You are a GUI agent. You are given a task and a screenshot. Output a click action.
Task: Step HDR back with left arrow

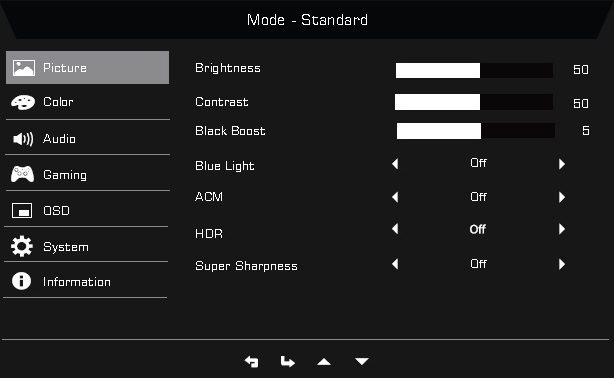coord(395,229)
